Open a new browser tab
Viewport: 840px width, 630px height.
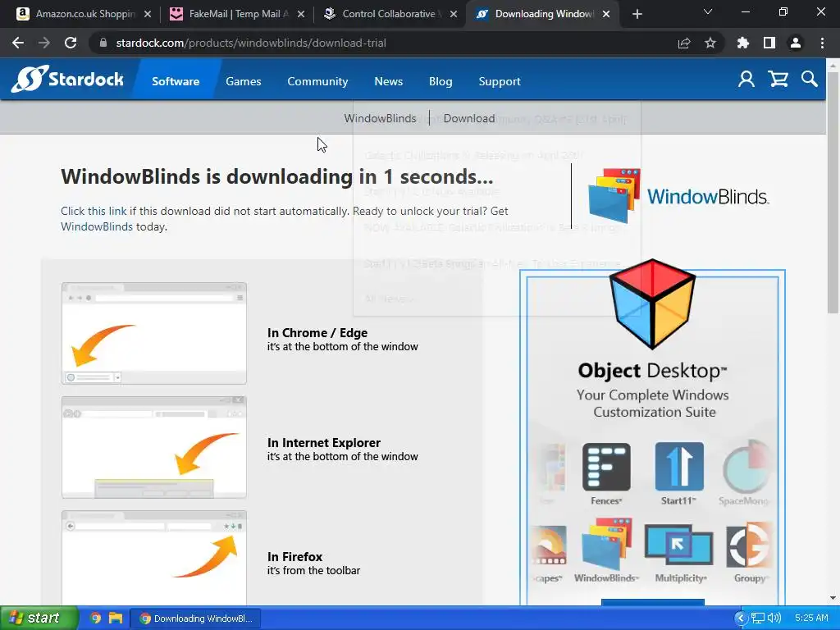tap(637, 14)
